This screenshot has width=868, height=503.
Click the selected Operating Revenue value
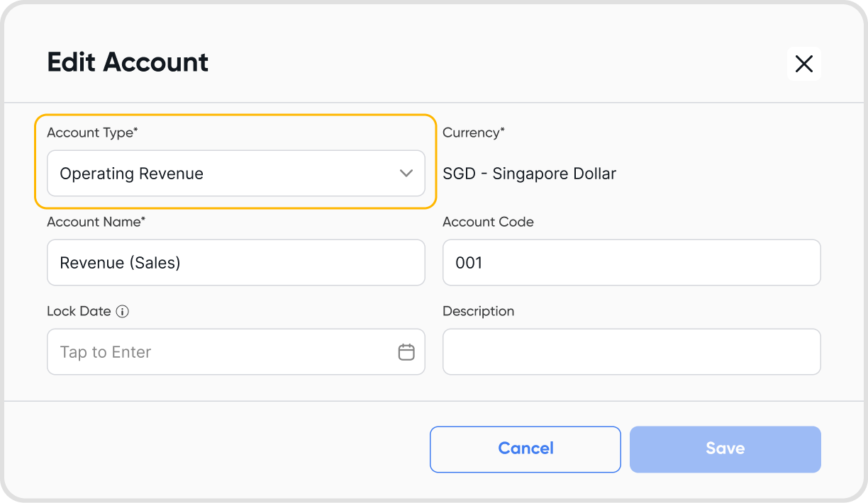(x=132, y=174)
